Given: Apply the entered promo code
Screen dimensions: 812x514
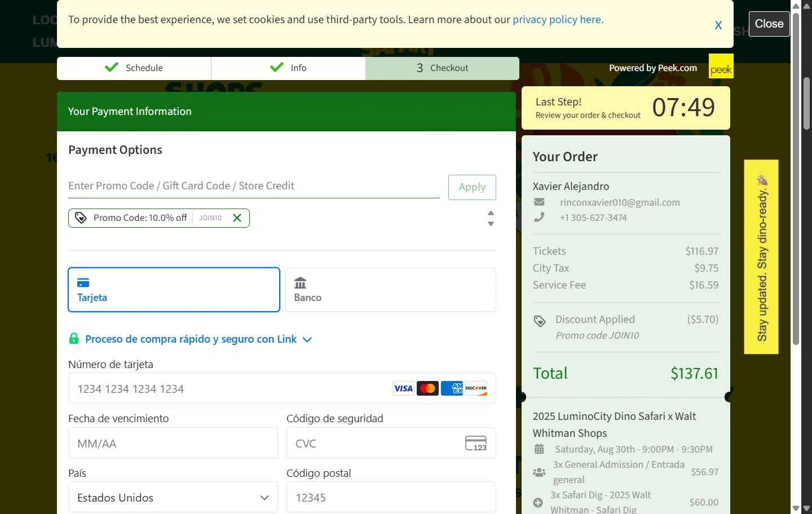Looking at the screenshot, I should pyautogui.click(x=472, y=187).
